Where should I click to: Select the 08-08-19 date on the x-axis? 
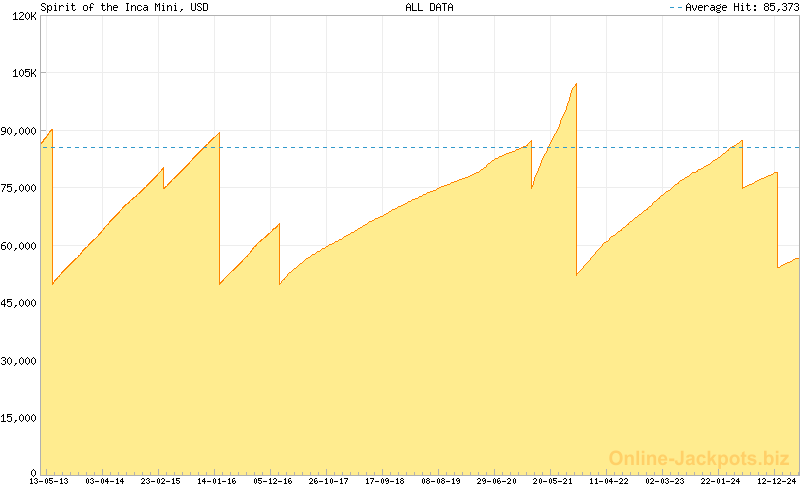pos(441,481)
